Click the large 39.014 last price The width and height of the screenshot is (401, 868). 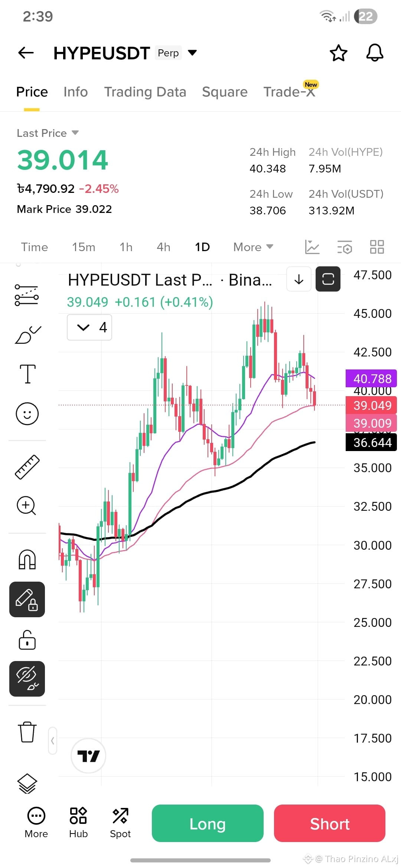[62, 160]
